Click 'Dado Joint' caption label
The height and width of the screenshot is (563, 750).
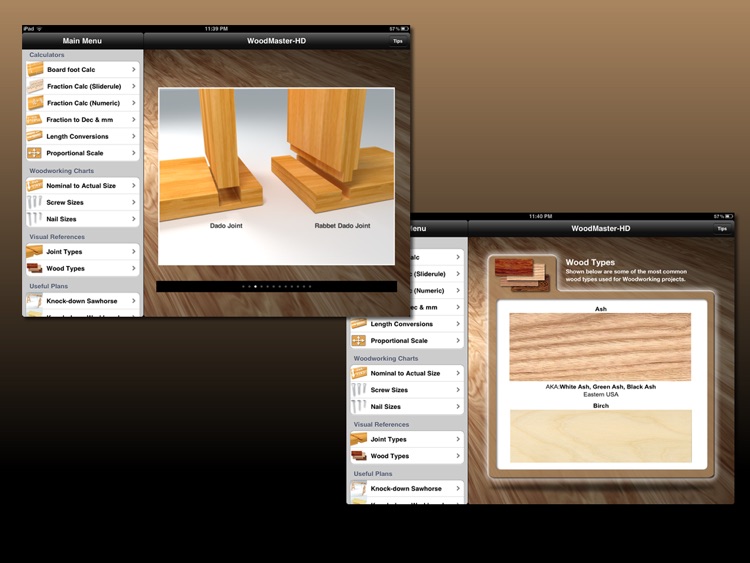pyautogui.click(x=226, y=225)
